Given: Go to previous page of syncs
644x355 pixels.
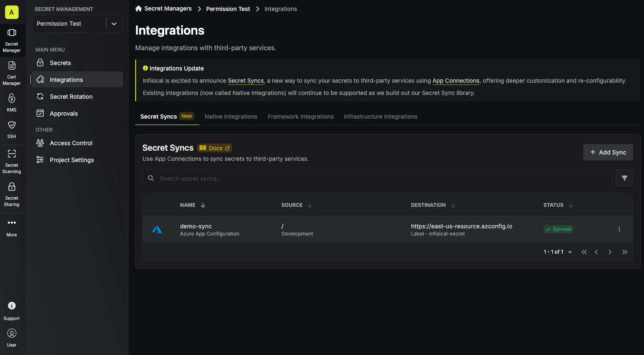Looking at the screenshot, I should 596,252.
